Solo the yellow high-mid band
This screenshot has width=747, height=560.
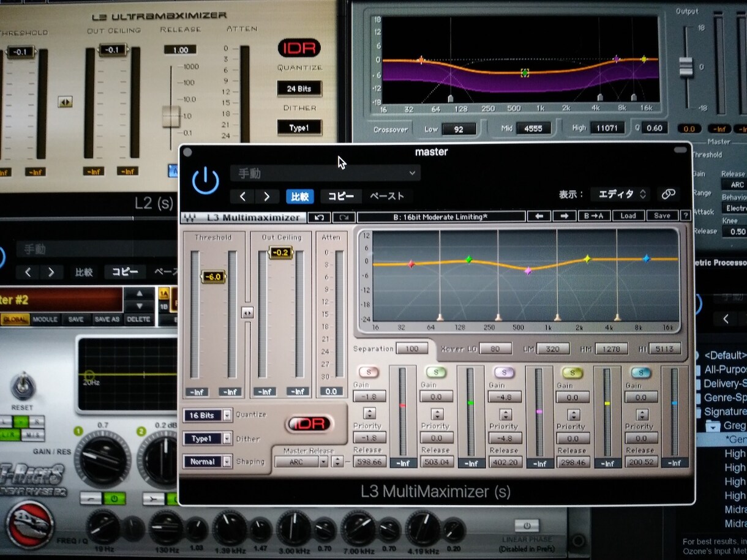click(x=572, y=372)
